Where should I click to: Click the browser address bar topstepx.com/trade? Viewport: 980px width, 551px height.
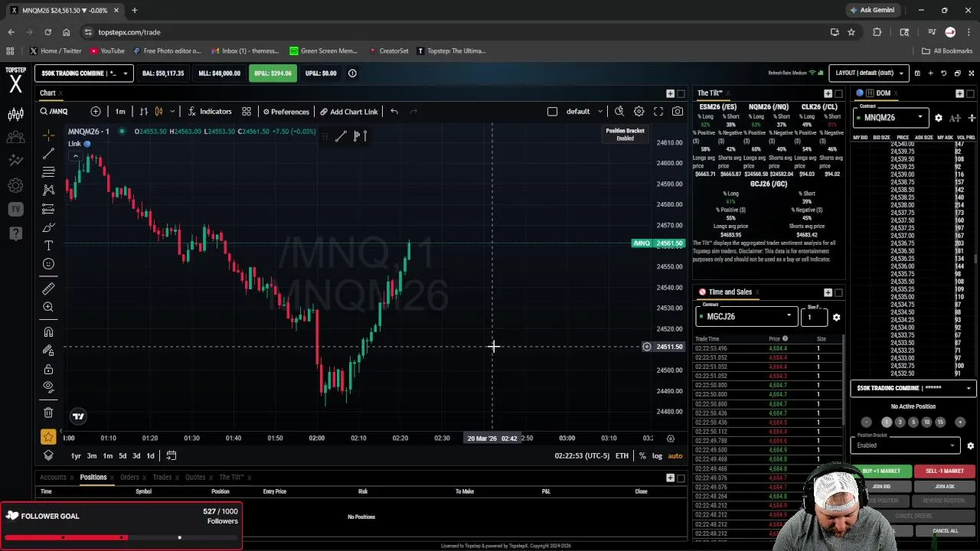point(129,32)
